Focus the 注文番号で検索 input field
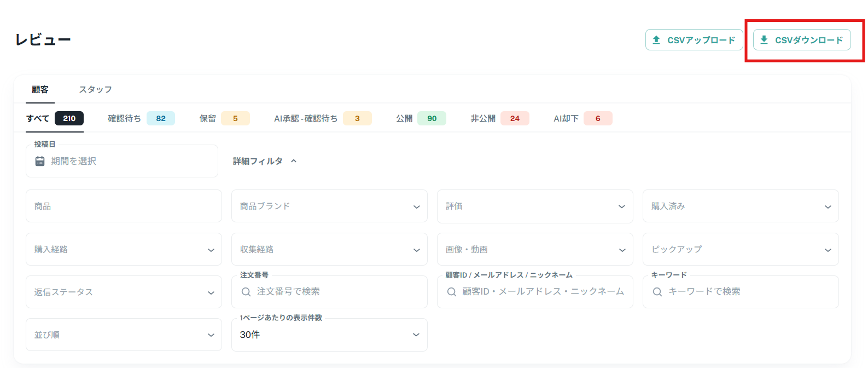Viewport: 868px width, 368px height. click(329, 292)
